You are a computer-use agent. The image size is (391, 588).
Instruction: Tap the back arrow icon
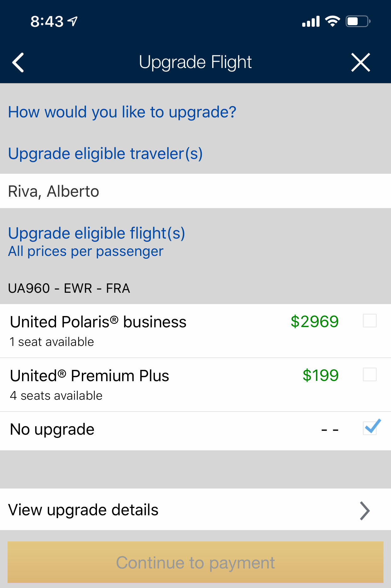(x=18, y=62)
